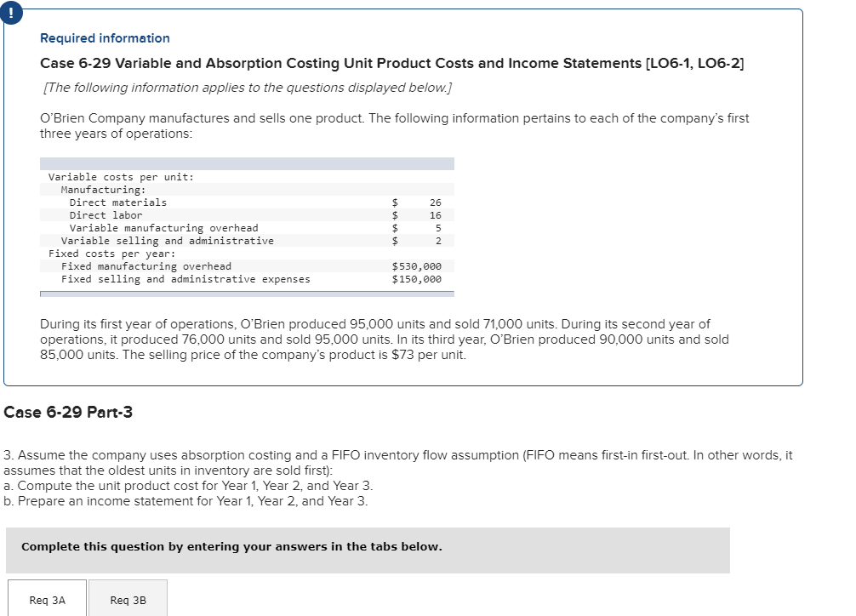Select the Direct materials table row

[247, 202]
